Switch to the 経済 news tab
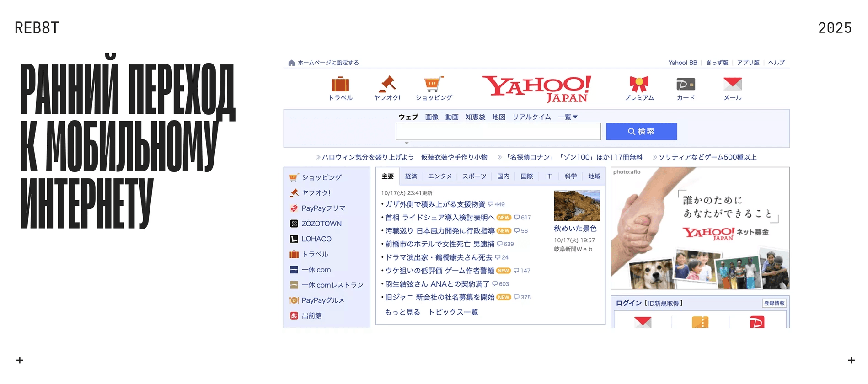Viewport: 868px width, 384px height. pyautogui.click(x=411, y=176)
